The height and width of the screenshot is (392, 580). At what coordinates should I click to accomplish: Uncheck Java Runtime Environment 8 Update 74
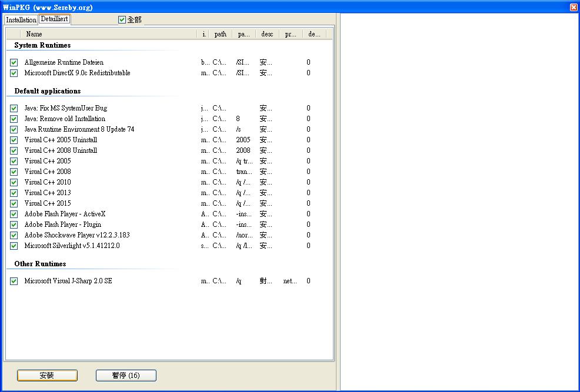[14, 130]
